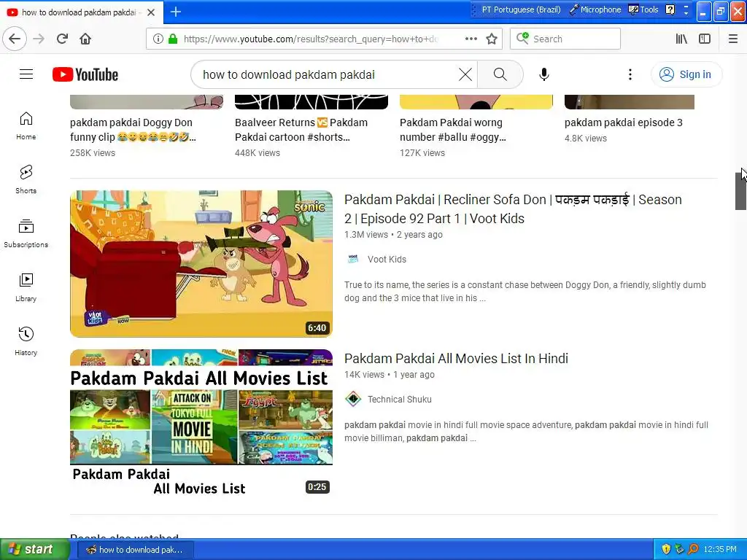Open Library in YouTube sidebar

point(26,287)
